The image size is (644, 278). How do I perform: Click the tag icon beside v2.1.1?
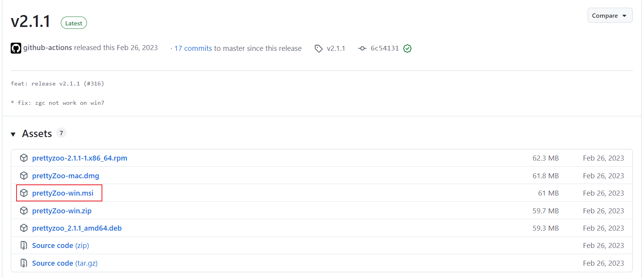(319, 49)
